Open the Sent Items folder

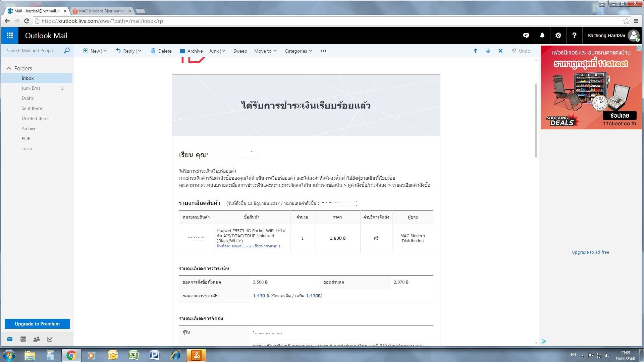pos(37,108)
